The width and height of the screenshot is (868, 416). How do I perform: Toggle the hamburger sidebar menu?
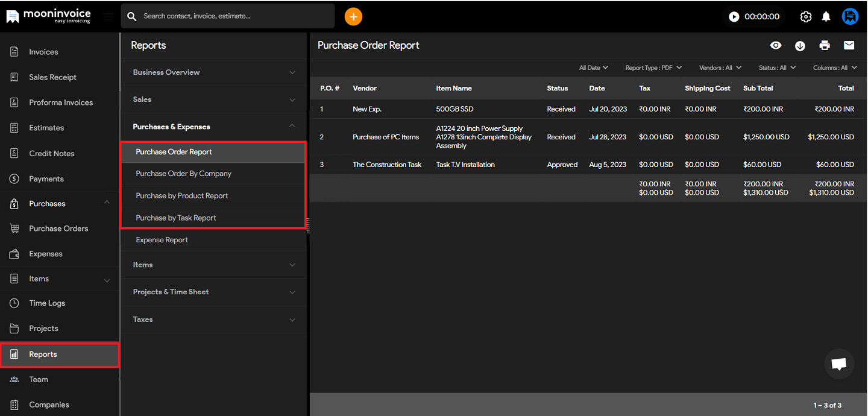(108, 17)
